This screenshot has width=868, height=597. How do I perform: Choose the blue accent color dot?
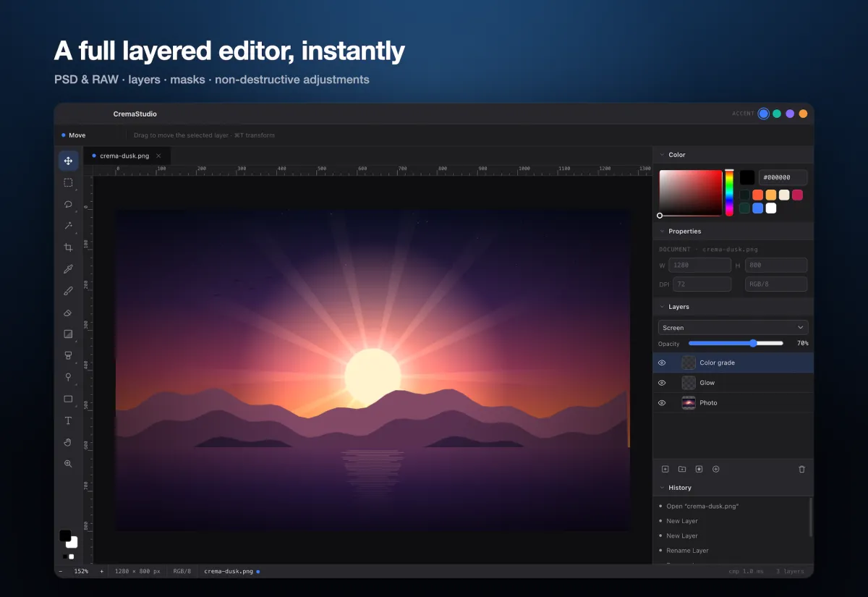click(x=763, y=114)
